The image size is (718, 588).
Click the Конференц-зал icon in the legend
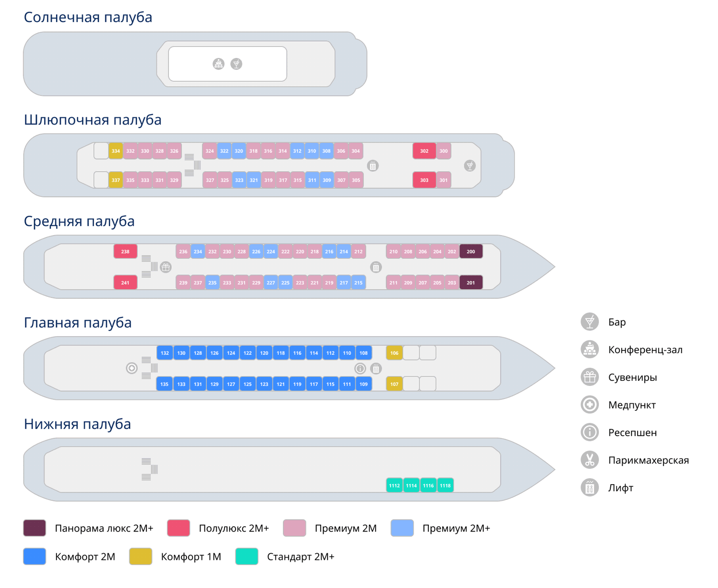pyautogui.click(x=590, y=350)
